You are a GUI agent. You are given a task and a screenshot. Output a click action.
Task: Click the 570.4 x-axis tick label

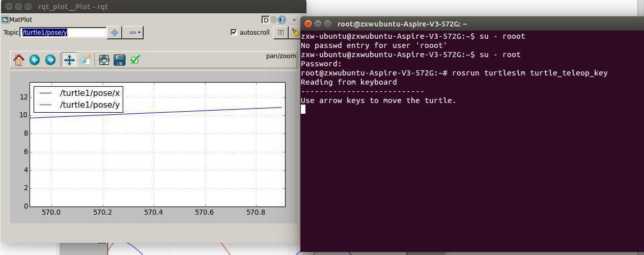pos(153,213)
